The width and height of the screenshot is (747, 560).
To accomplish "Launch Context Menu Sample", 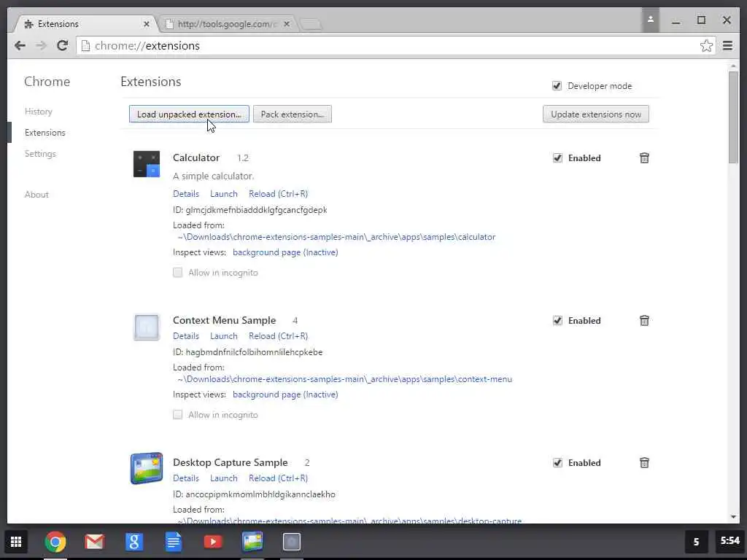I will 223,335.
